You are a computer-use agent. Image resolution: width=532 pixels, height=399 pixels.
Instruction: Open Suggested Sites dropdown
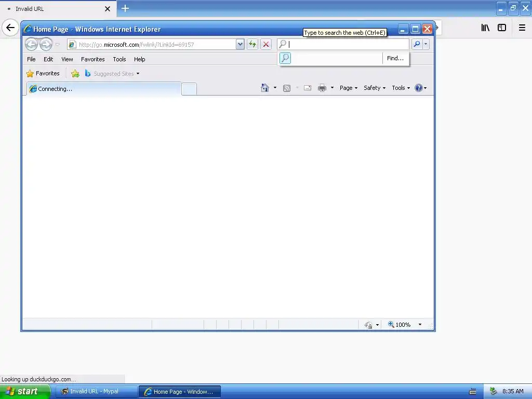[x=112, y=74]
